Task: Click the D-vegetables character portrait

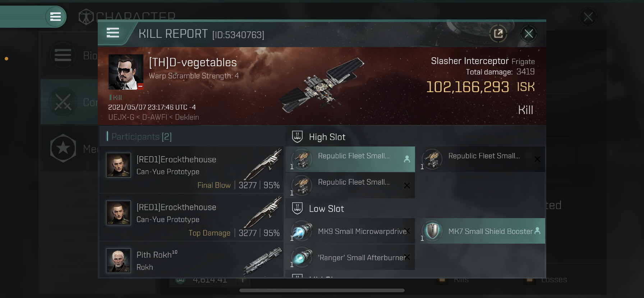Action: click(126, 72)
